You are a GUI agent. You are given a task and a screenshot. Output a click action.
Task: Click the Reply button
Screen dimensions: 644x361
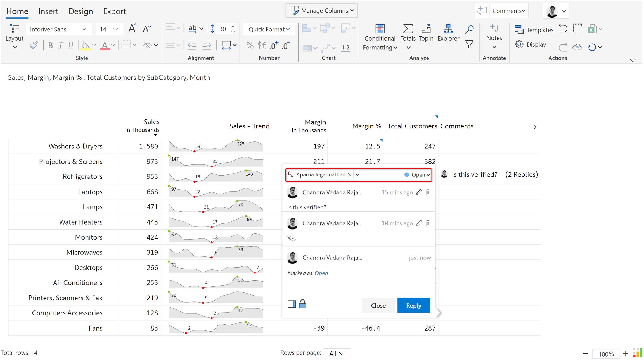[413, 305]
